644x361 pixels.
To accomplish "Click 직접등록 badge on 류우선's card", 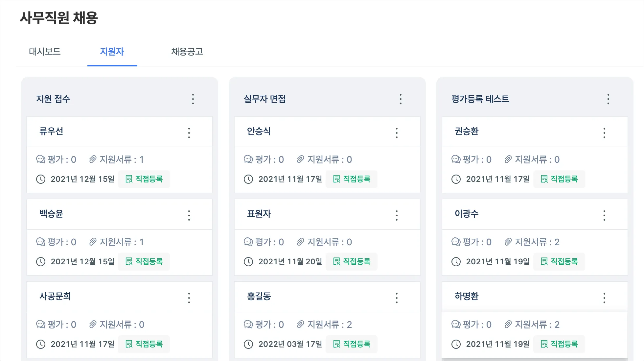I will [x=144, y=179].
